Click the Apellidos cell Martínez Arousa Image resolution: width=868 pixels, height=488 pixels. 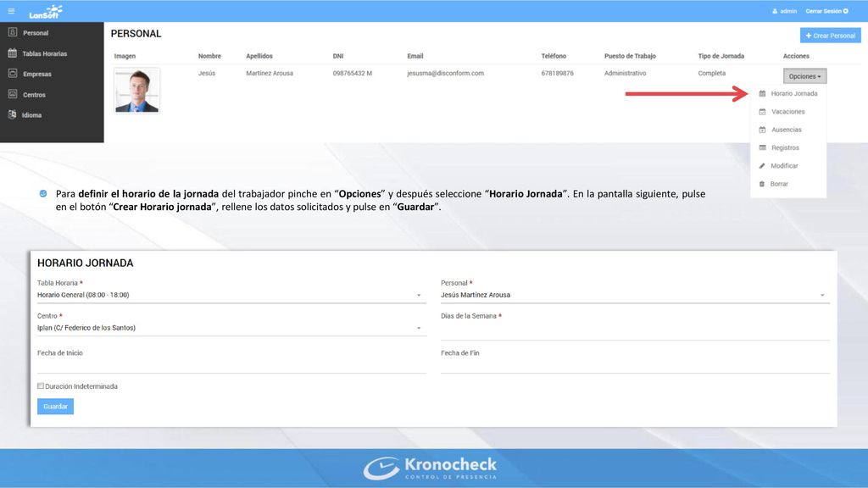(x=270, y=73)
